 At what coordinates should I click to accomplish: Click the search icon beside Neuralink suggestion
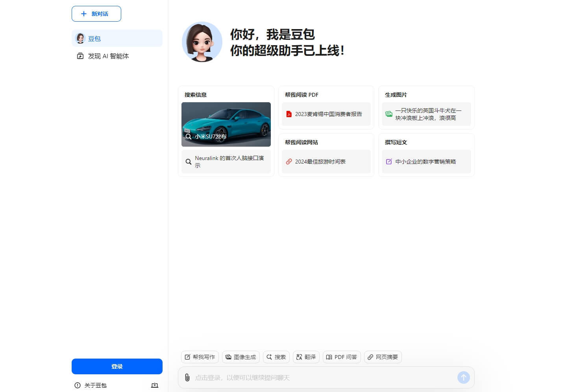click(x=189, y=162)
